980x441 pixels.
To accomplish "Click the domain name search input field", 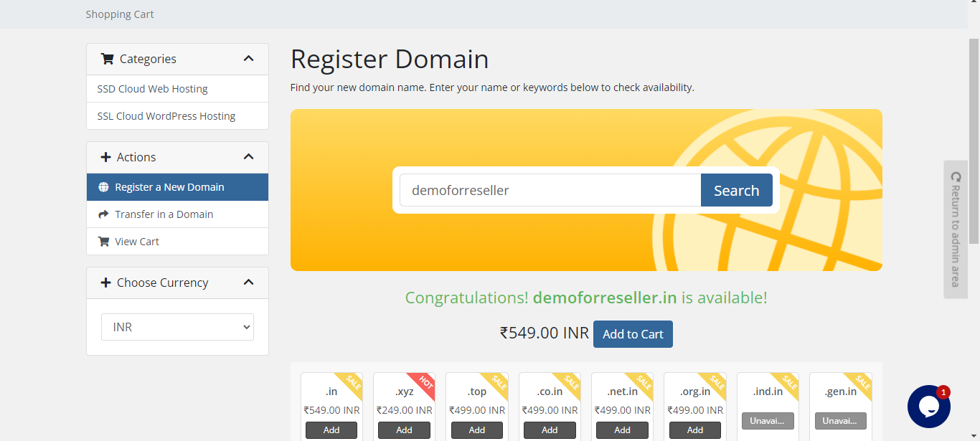I will [x=550, y=191].
